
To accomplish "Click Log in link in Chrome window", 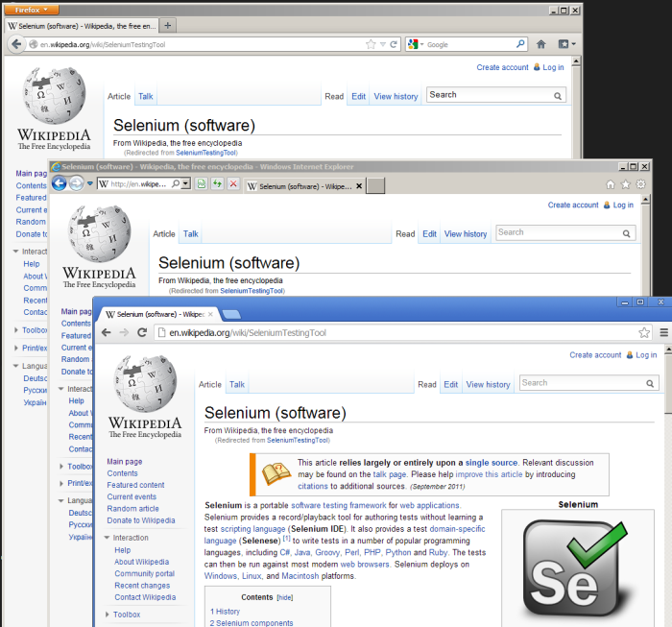I will click(x=646, y=355).
